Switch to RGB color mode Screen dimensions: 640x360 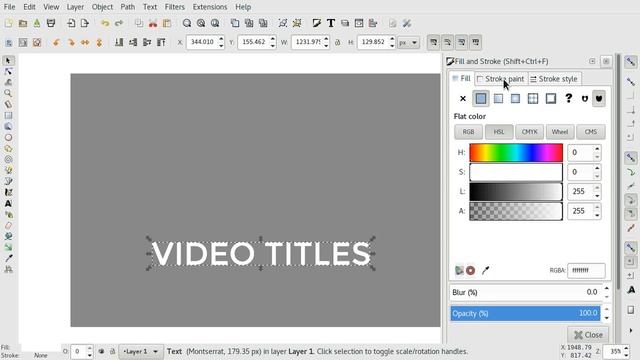[469, 132]
